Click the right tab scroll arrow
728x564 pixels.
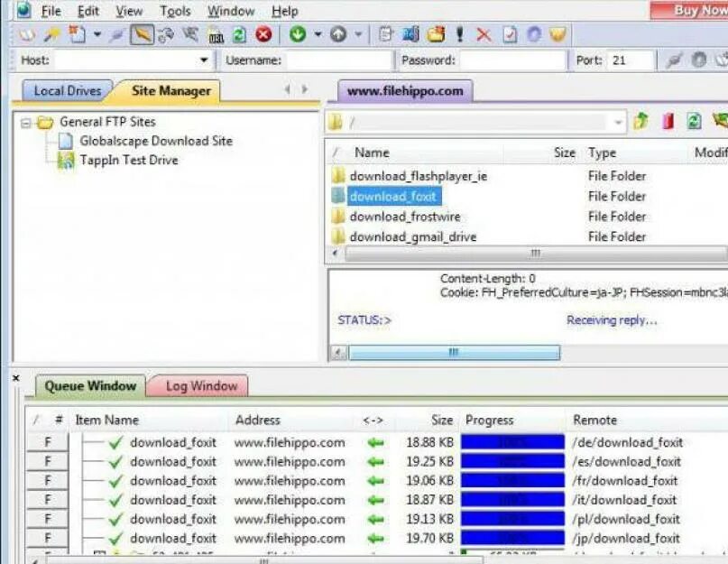coord(305,88)
